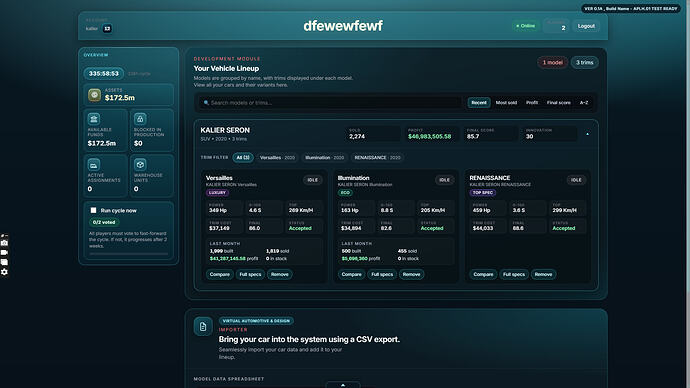Sort lineup by Profit
This screenshot has width=690, height=388.
532,102
